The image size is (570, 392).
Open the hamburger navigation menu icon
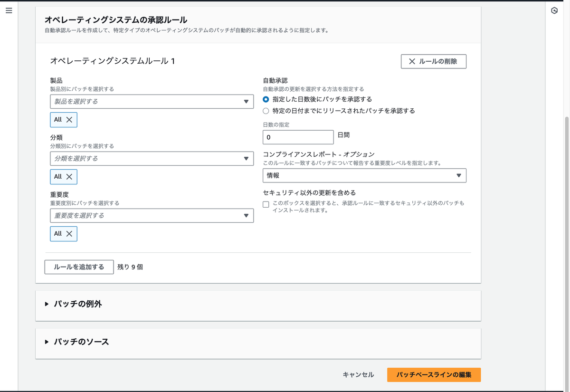9,10
